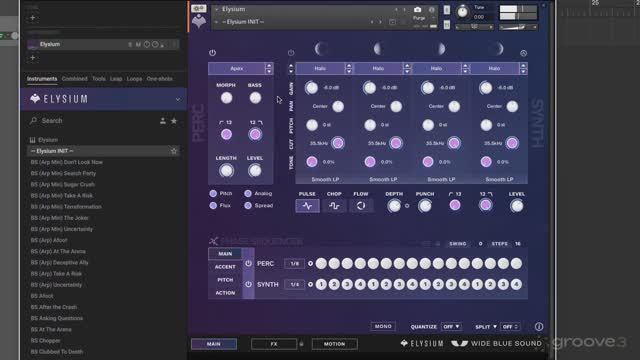Click the plus icon below the Elysium track
This screenshot has width=640, height=360.
[x=33, y=58]
